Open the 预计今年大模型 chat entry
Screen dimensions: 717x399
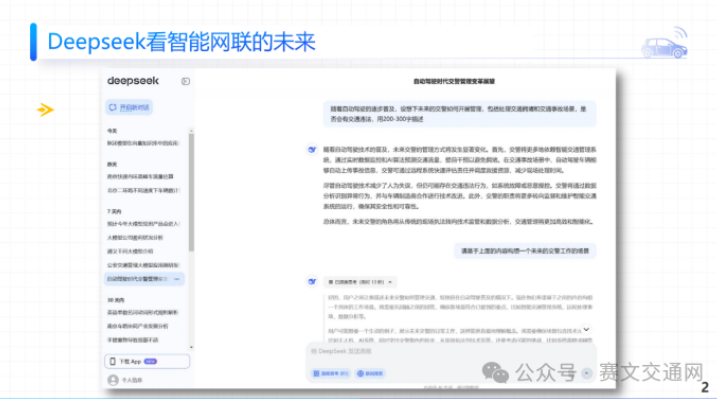coord(144,224)
